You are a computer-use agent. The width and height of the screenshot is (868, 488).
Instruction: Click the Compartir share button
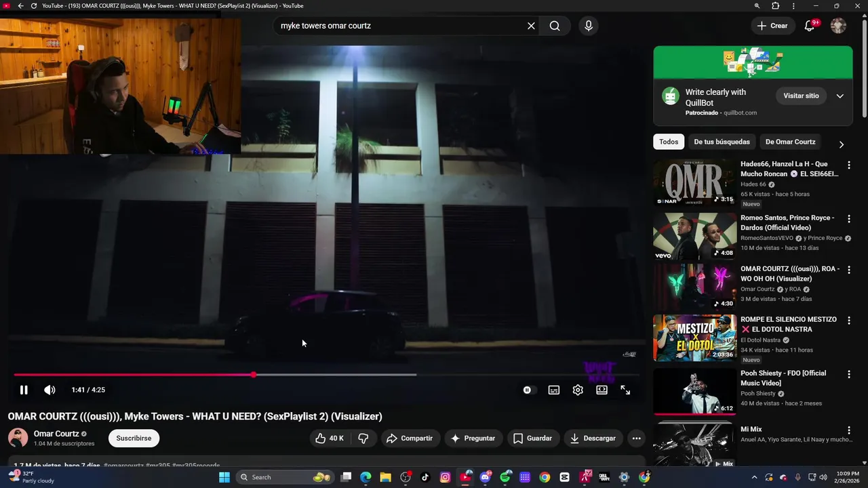coord(410,439)
